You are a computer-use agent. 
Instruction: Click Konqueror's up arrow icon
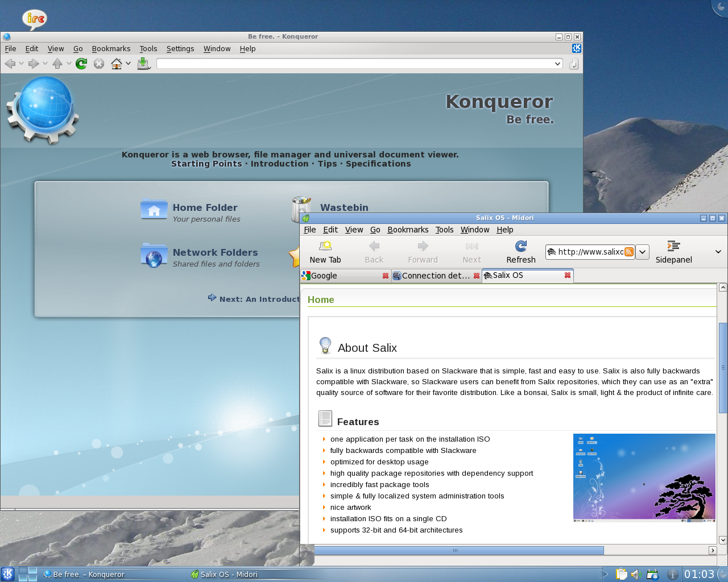[57, 64]
